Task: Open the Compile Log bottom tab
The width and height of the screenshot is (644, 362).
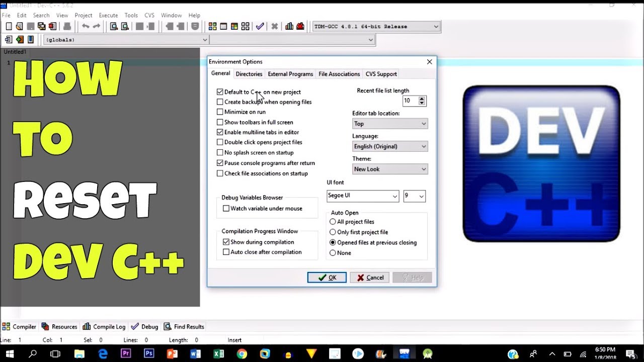Action: click(x=104, y=327)
